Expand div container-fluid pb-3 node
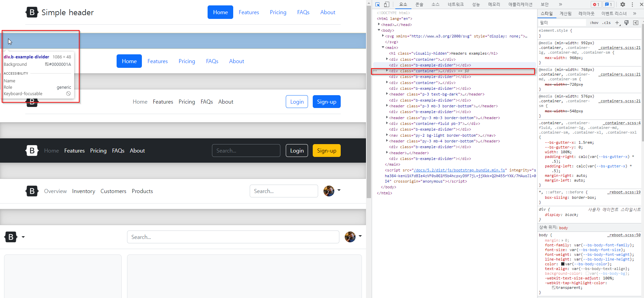This screenshot has width=644, height=298. (387, 123)
